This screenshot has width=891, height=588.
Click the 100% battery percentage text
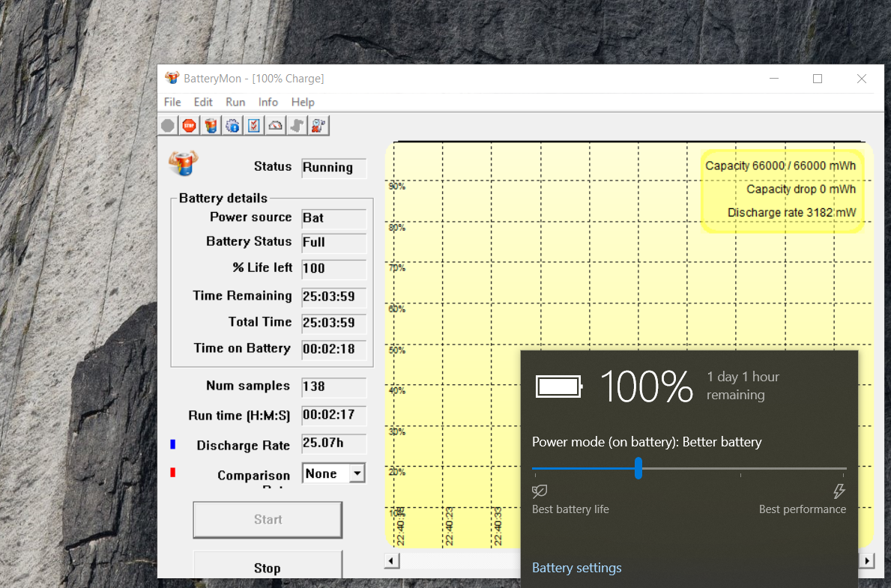coord(646,387)
